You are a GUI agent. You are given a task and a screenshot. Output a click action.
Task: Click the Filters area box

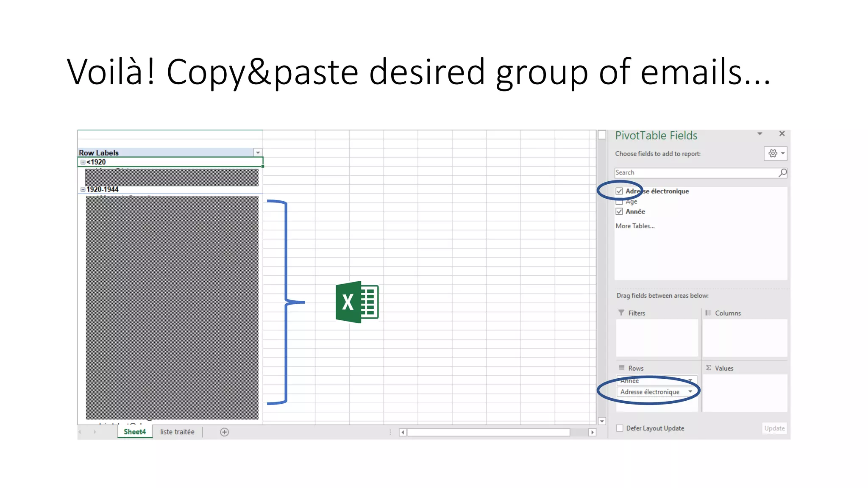[x=657, y=338]
